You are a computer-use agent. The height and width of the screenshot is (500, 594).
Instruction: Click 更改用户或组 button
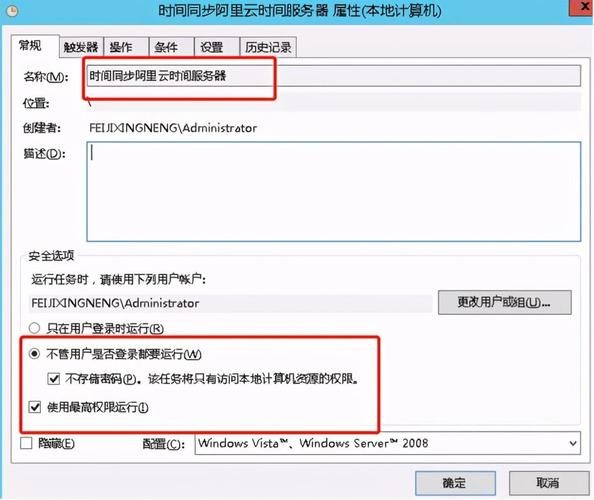point(505,302)
